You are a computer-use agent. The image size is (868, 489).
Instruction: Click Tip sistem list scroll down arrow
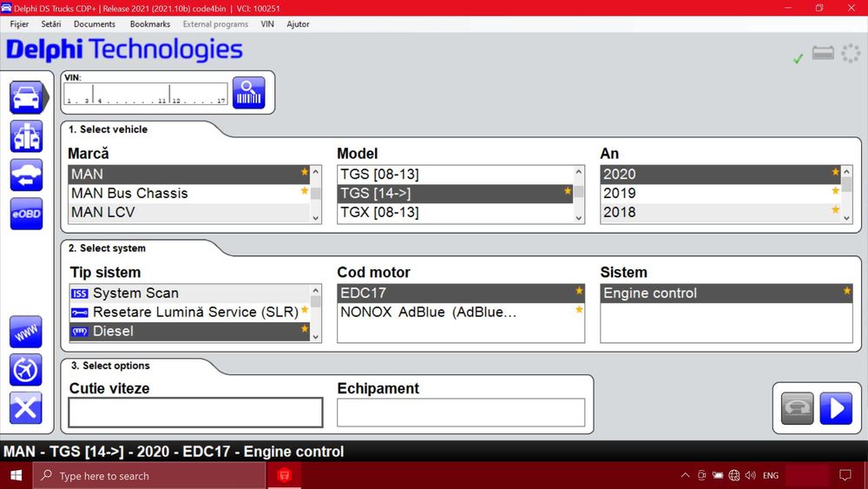click(x=316, y=337)
